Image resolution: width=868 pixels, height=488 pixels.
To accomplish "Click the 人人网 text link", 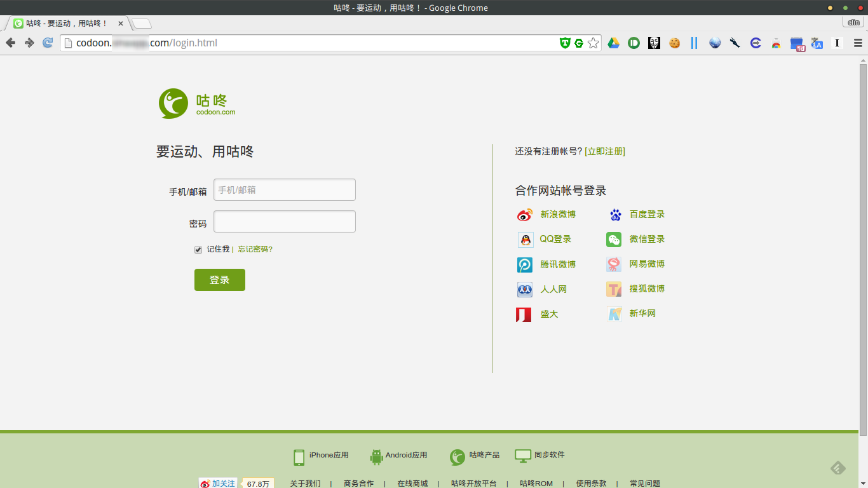I will point(553,290).
